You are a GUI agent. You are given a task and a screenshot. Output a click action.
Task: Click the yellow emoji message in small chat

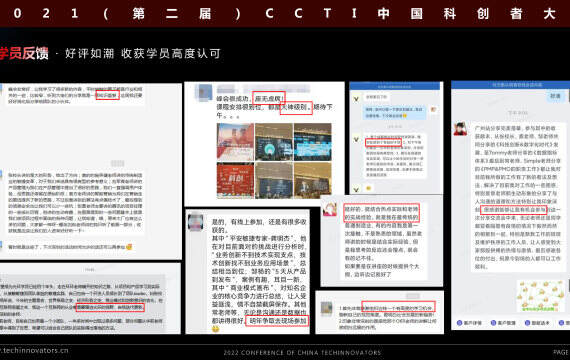pyautogui.click(x=368, y=188)
